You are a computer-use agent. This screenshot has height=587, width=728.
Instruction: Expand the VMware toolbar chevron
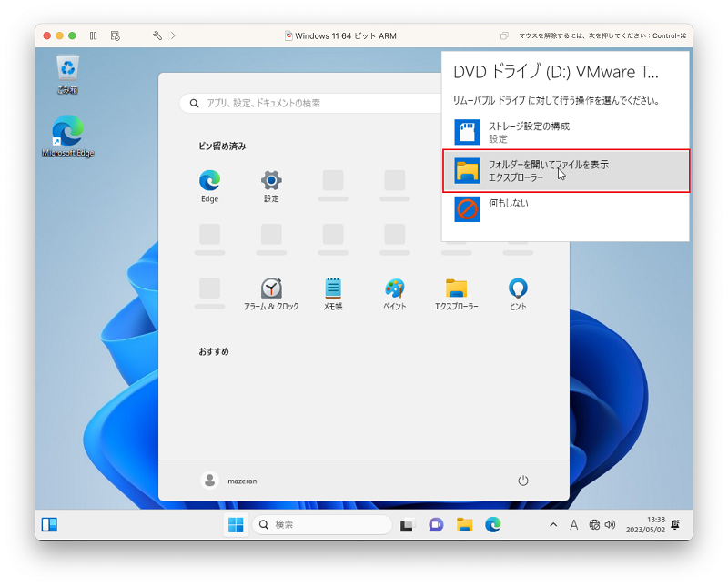[173, 35]
